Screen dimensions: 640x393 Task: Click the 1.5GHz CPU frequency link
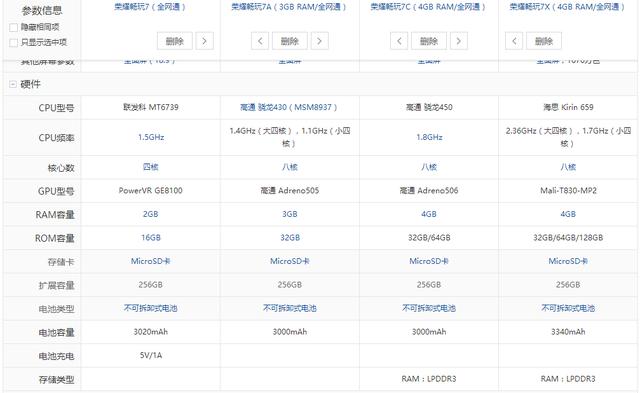point(151,138)
